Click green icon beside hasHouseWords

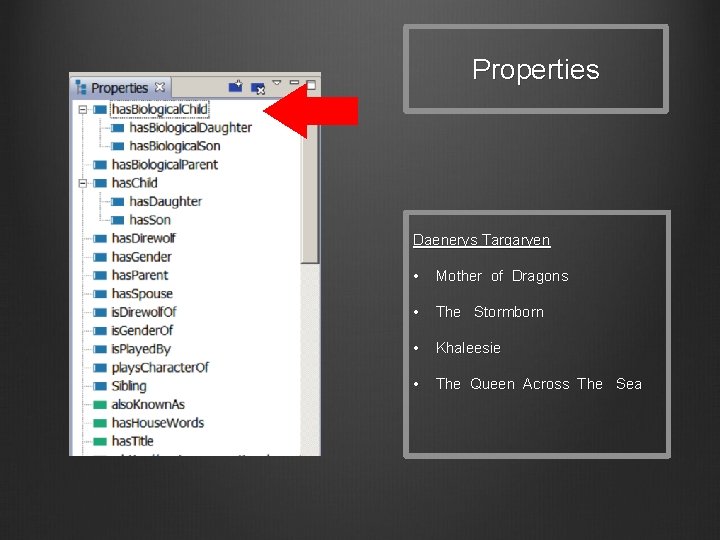tap(100, 423)
